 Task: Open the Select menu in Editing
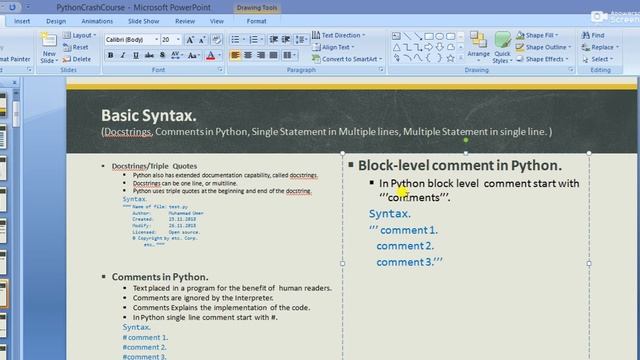click(598, 59)
